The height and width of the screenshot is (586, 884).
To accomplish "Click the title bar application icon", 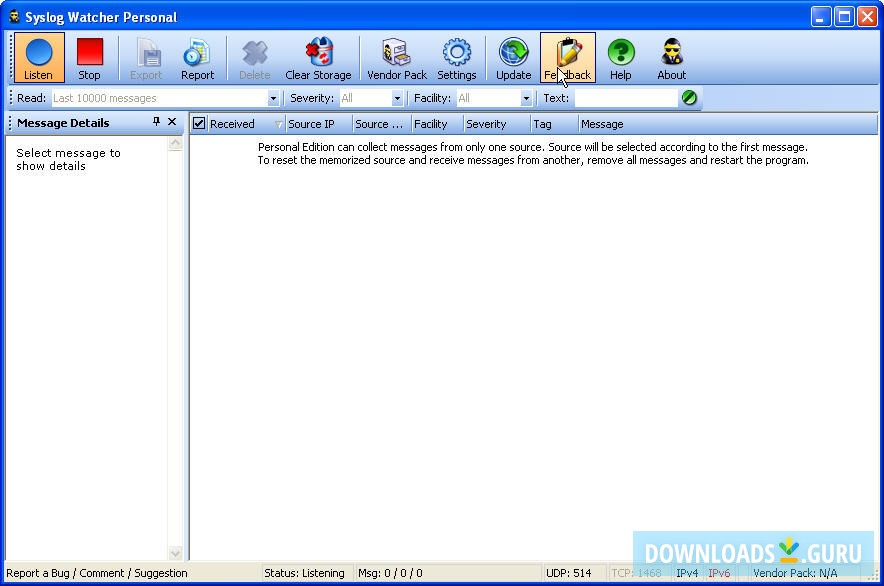I will tap(14, 17).
